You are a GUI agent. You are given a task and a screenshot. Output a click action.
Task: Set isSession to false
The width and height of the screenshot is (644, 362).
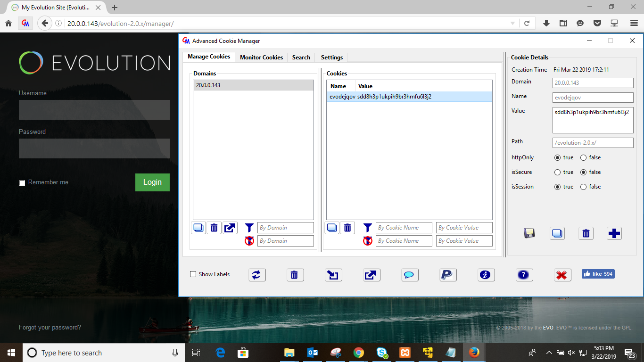[x=584, y=187]
